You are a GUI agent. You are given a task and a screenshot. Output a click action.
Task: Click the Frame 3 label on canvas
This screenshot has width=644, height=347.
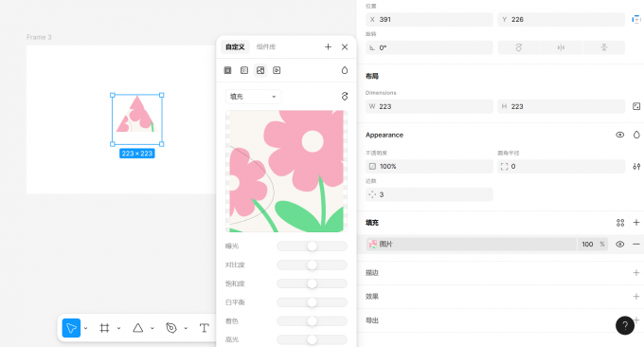[39, 37]
